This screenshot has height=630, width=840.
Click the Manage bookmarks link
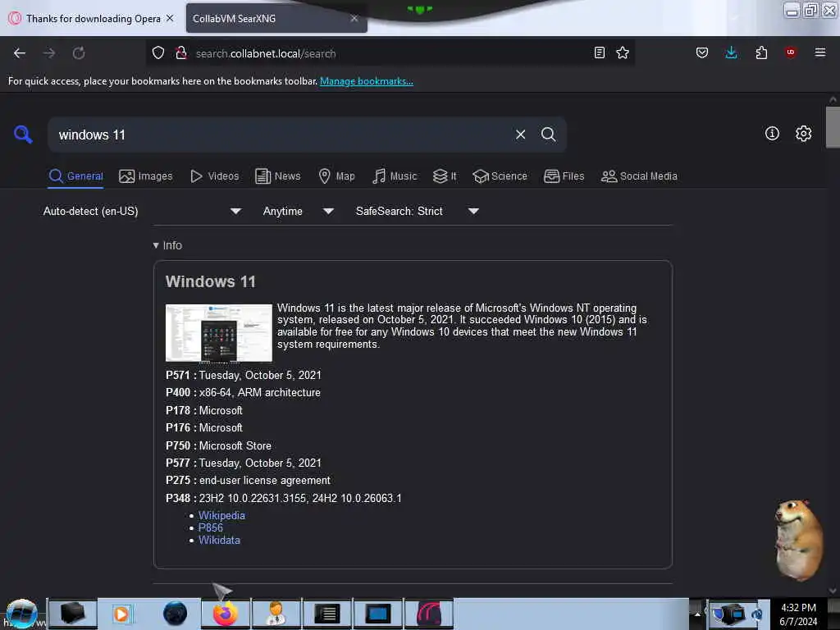[367, 81]
